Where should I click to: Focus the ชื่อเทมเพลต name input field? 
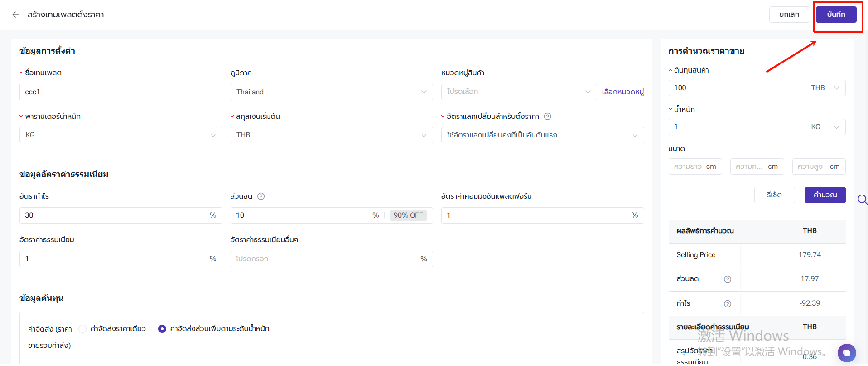pos(121,92)
